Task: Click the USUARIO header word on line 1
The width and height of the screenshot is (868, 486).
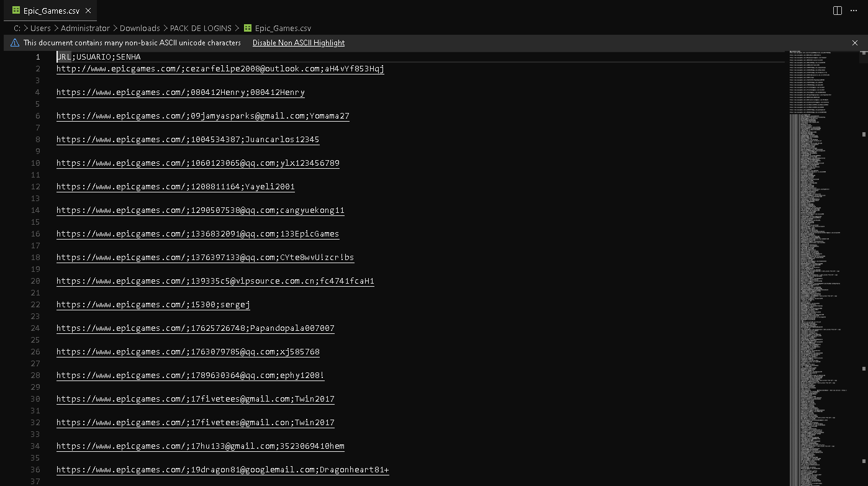Action: (x=94, y=57)
